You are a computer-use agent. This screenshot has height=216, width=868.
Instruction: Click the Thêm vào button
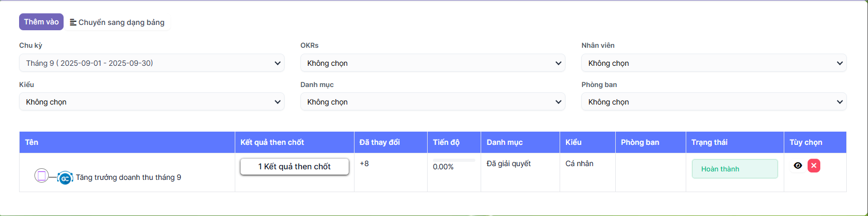click(41, 22)
